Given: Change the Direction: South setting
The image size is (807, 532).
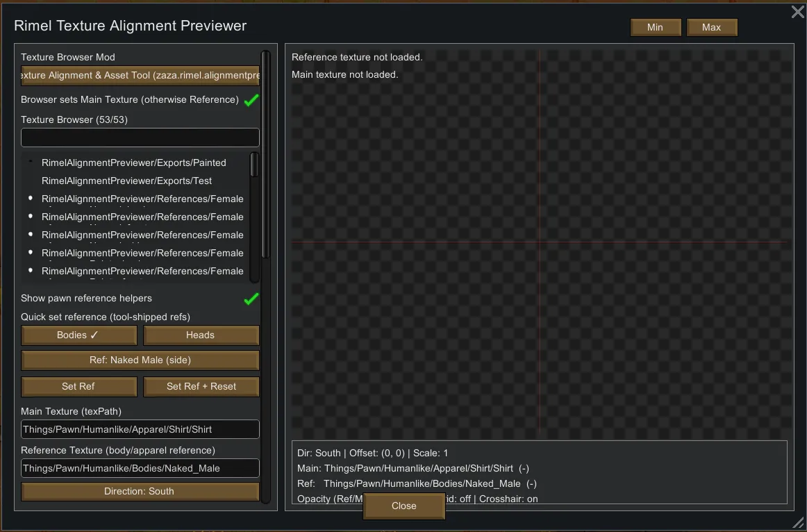Looking at the screenshot, I should click(140, 492).
